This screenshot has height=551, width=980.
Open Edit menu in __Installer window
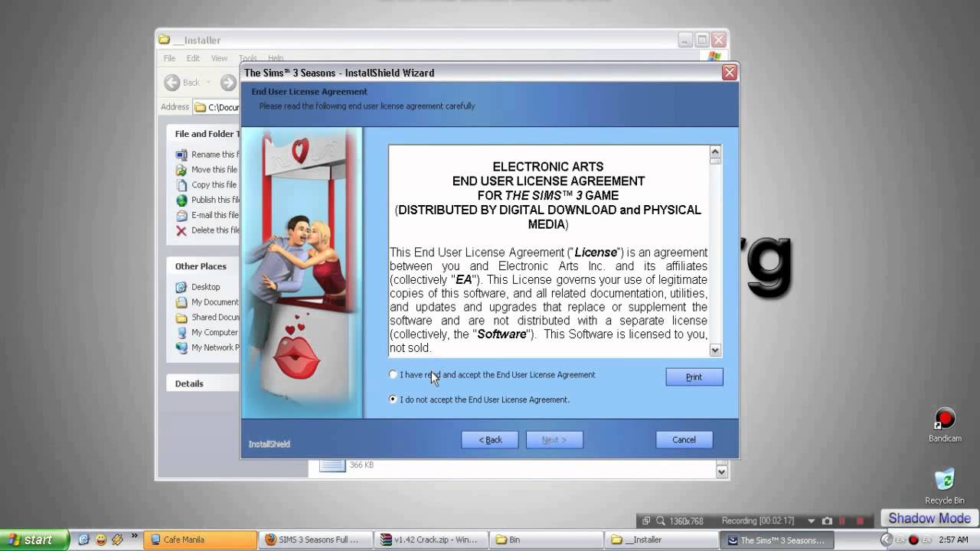tap(193, 58)
